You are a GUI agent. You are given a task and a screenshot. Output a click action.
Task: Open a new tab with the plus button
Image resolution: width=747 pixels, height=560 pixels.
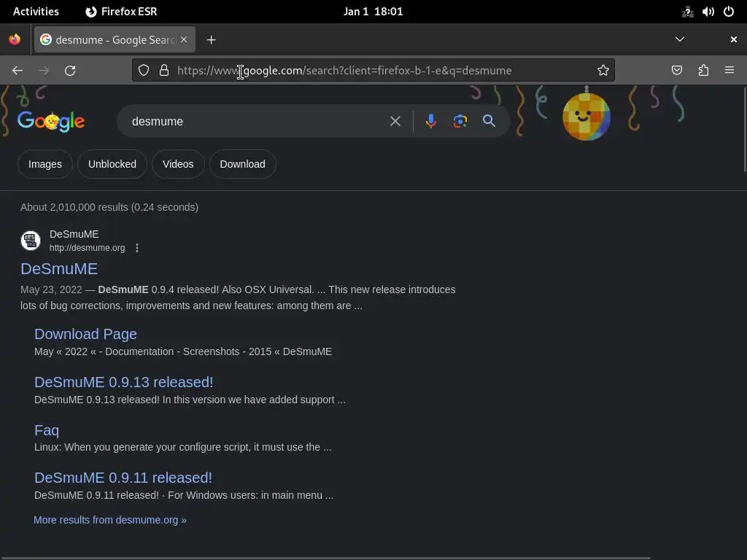pyautogui.click(x=211, y=40)
